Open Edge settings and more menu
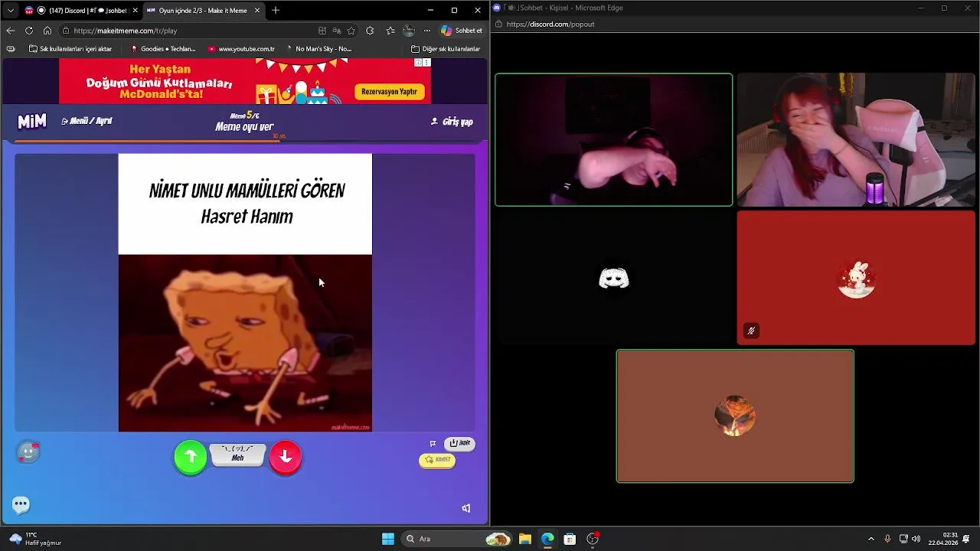Image resolution: width=980 pixels, height=551 pixels. pos(426,31)
